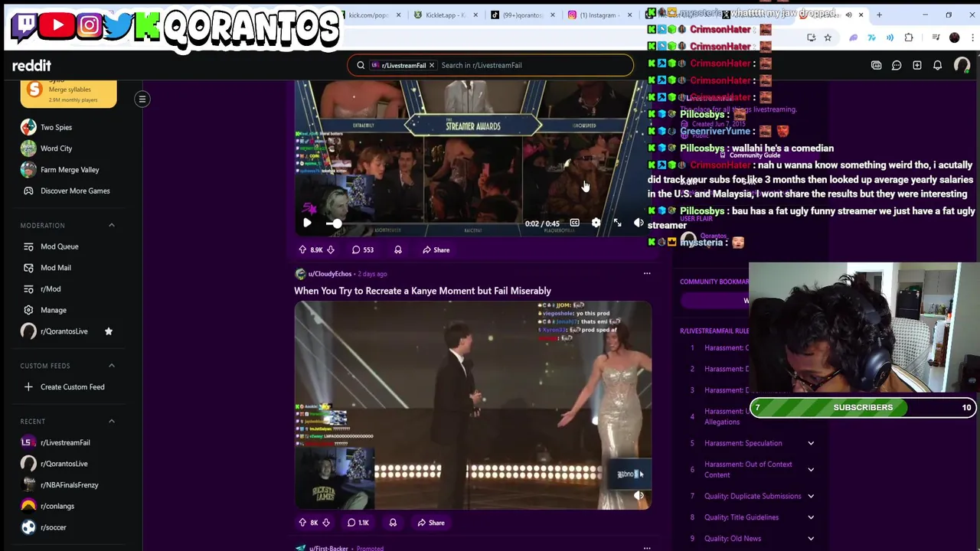The image size is (980, 551).
Task: Open reddit chat icon in header
Action: 897,66
